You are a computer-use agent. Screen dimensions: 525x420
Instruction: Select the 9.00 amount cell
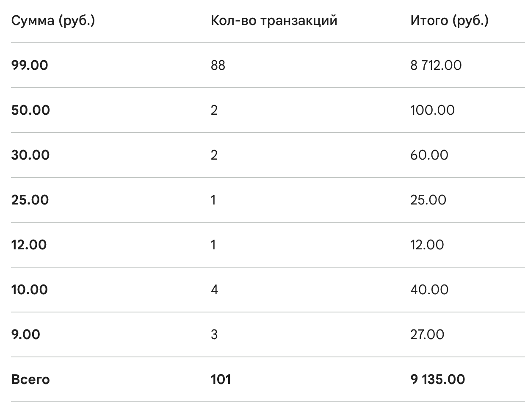click(x=26, y=335)
